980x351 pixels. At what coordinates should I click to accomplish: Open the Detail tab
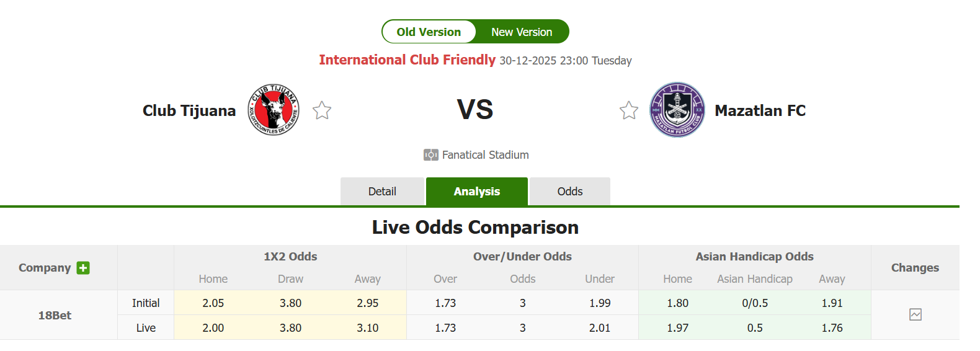pyautogui.click(x=382, y=192)
